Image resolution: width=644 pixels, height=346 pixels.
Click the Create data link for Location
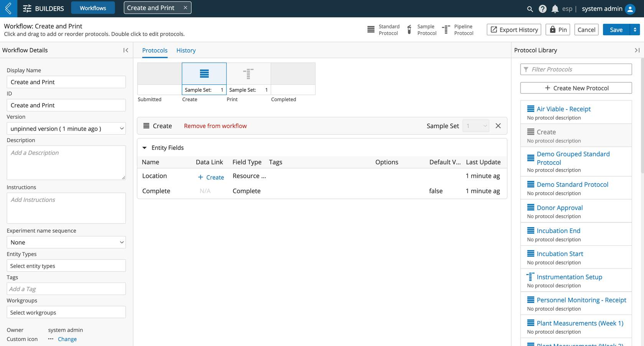(x=211, y=177)
